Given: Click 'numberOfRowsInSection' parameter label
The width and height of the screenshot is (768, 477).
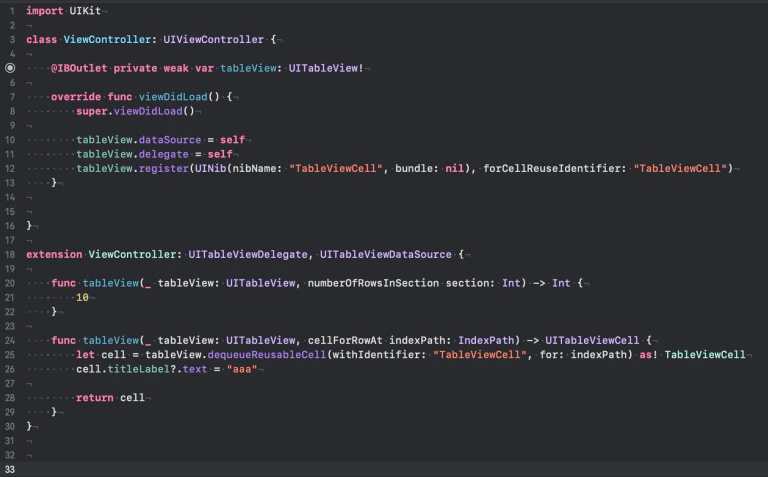Looking at the screenshot, I should pos(373,283).
